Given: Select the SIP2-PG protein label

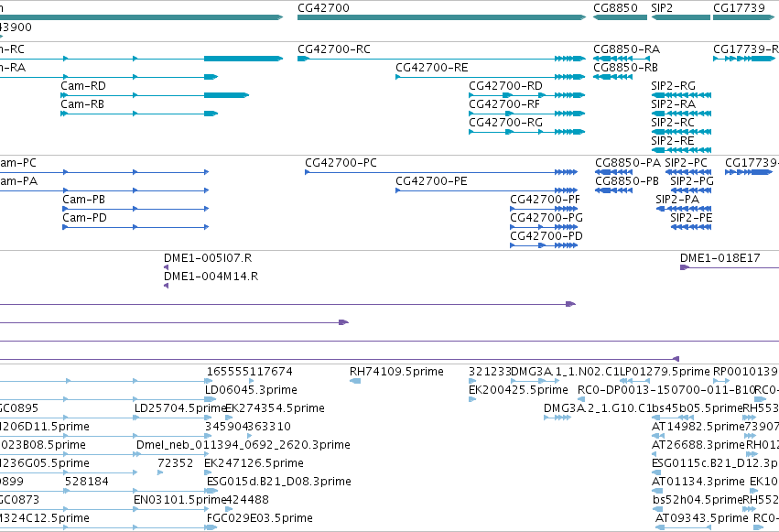Looking at the screenshot, I should (x=692, y=181).
